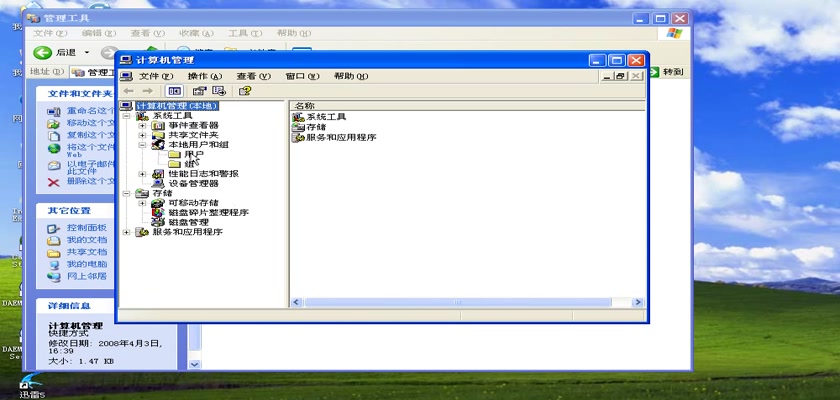Open 文件(F) menu in 计算机管理
Screen dimensions: 840x400
click(x=156, y=77)
